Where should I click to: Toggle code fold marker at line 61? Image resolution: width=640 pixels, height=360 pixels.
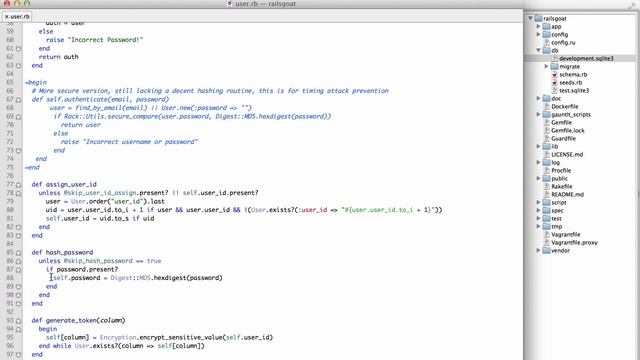point(19,49)
